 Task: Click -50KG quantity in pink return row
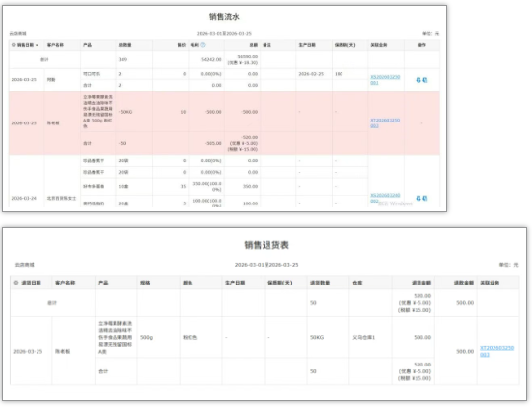[125, 112]
